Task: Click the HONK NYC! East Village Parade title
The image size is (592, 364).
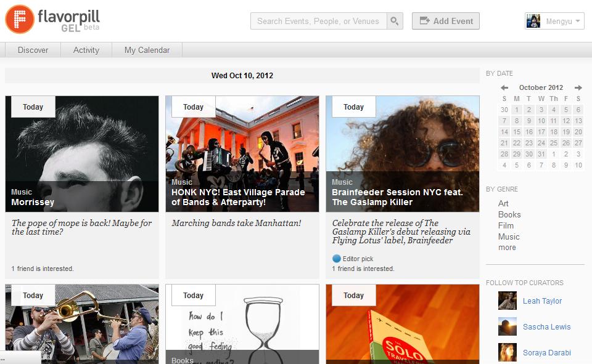Action: point(238,197)
